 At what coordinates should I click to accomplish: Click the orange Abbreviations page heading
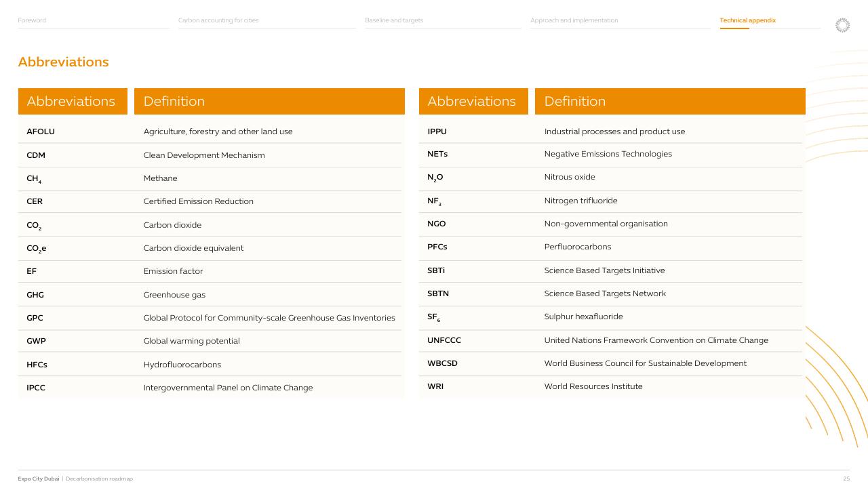tap(63, 62)
